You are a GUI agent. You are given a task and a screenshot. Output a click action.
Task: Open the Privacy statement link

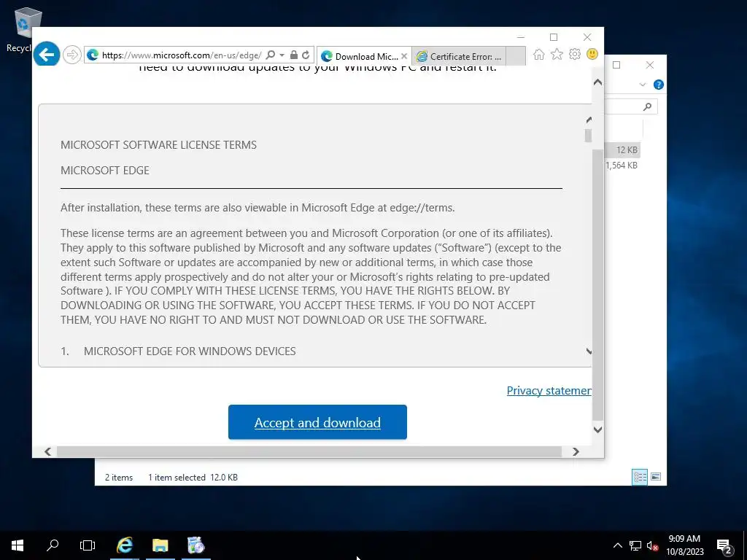[549, 391]
